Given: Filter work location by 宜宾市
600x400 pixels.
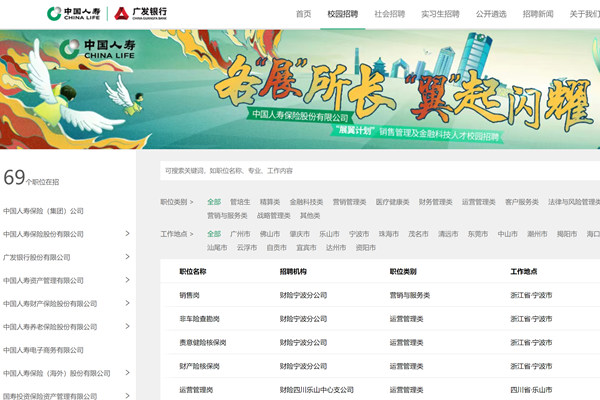Looking at the screenshot, I should coord(306,248).
